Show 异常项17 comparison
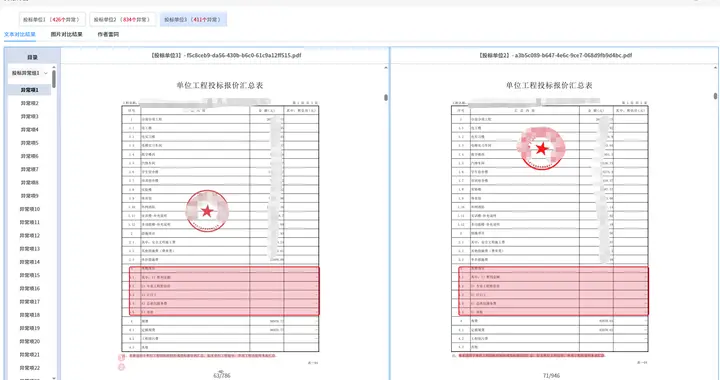This screenshot has width=720, height=380. [x=29, y=302]
